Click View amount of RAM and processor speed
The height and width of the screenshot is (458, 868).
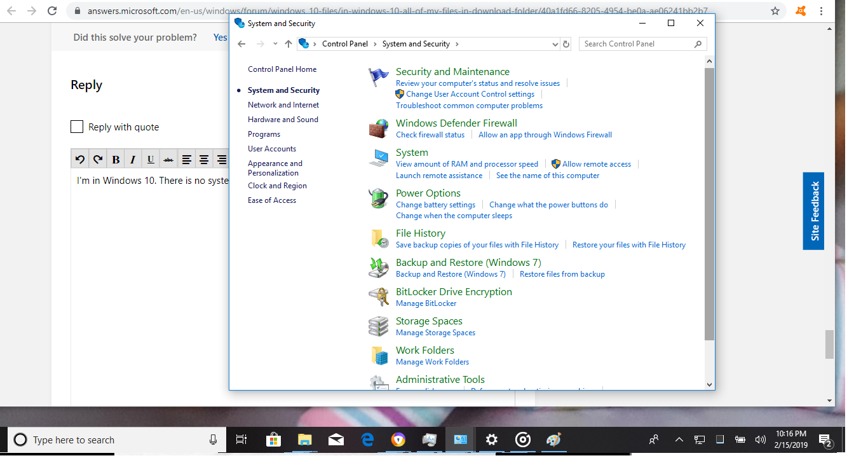(x=467, y=164)
